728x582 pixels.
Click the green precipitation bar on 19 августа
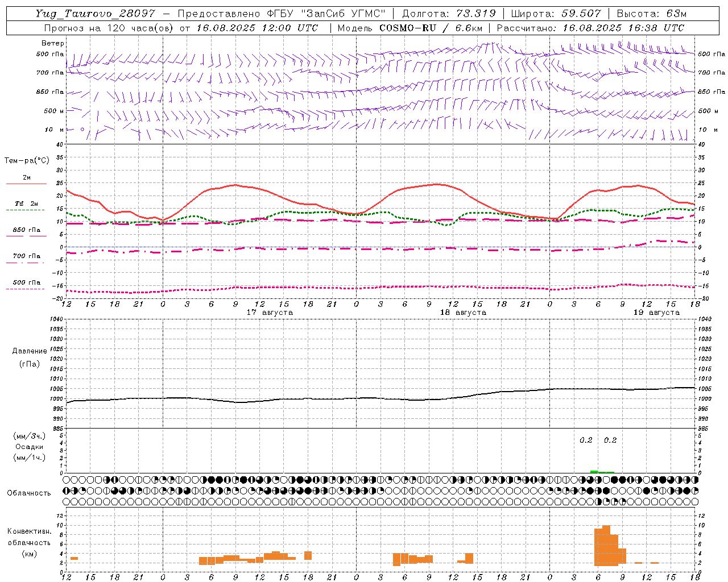tap(602, 472)
